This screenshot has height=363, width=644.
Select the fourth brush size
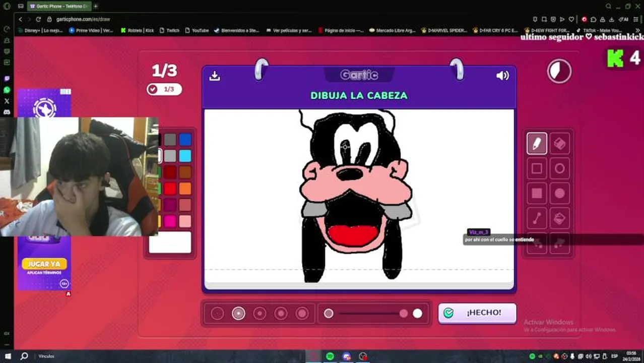(x=281, y=314)
